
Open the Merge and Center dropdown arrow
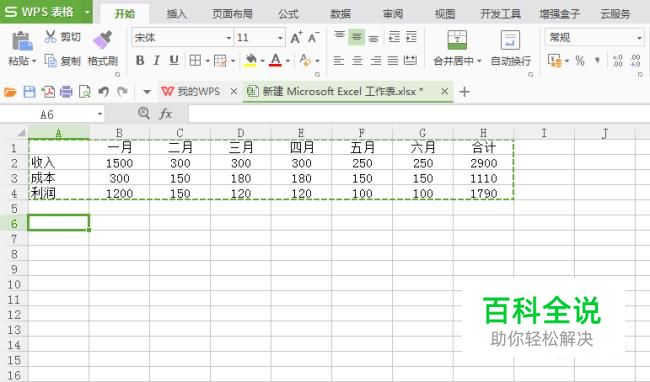(479, 61)
